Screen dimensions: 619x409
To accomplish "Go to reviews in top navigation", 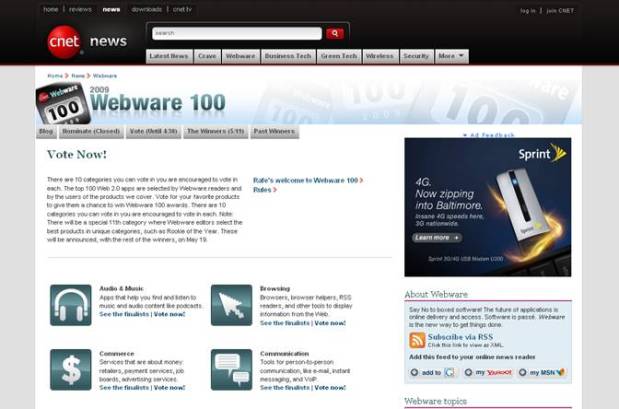I will click(x=80, y=9).
